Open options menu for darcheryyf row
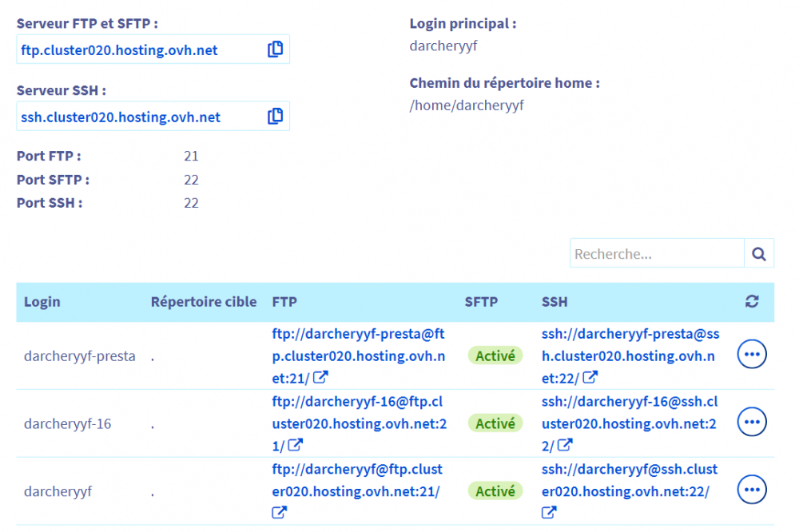 click(751, 490)
